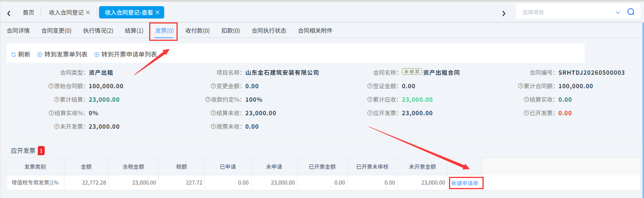Click the right tab-scroll arrow
The height and width of the screenshot is (198, 644).
pos(504,13)
